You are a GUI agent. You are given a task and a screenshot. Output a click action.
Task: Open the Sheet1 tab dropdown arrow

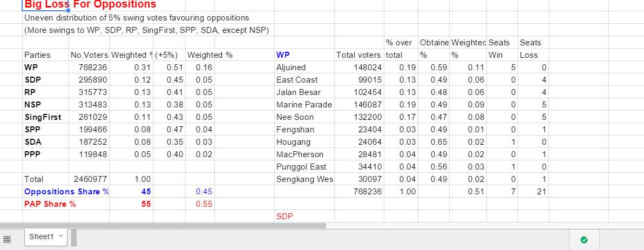(x=61, y=237)
